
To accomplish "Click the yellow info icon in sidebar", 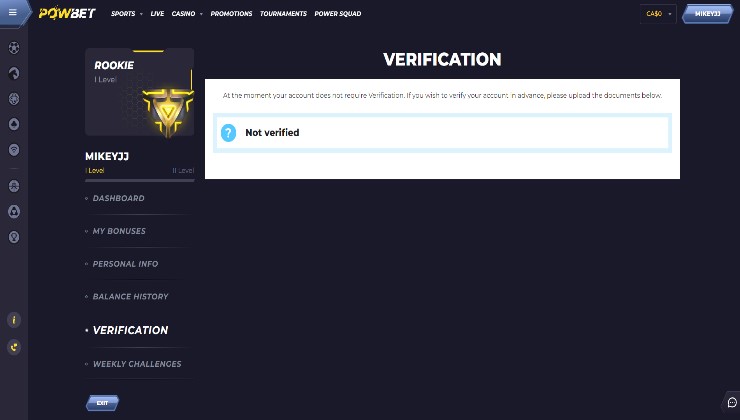I will (x=14, y=320).
